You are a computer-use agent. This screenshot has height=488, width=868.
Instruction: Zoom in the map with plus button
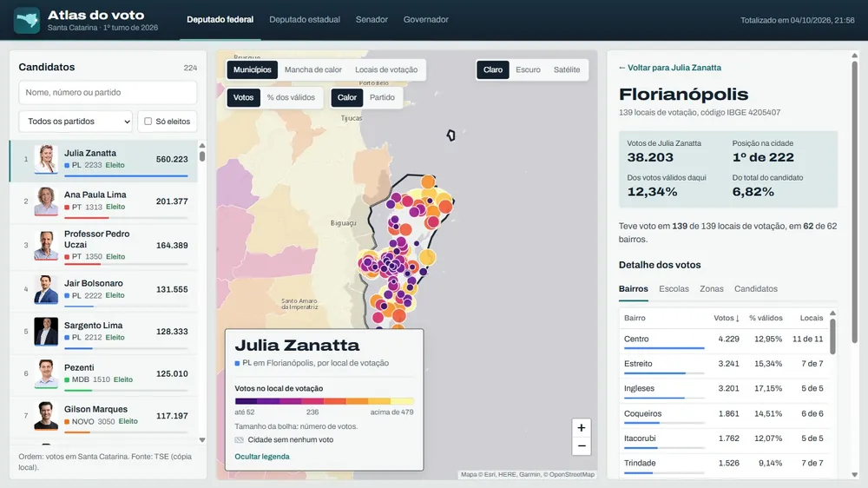tap(582, 427)
